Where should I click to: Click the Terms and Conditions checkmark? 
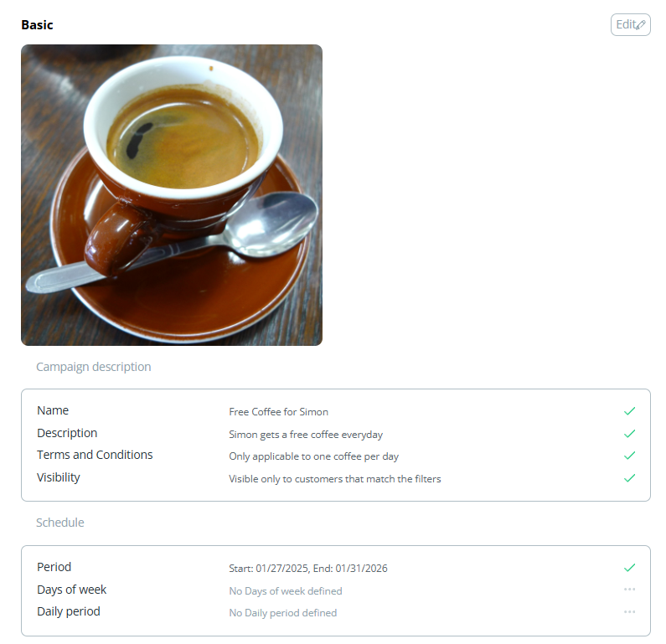click(x=629, y=456)
